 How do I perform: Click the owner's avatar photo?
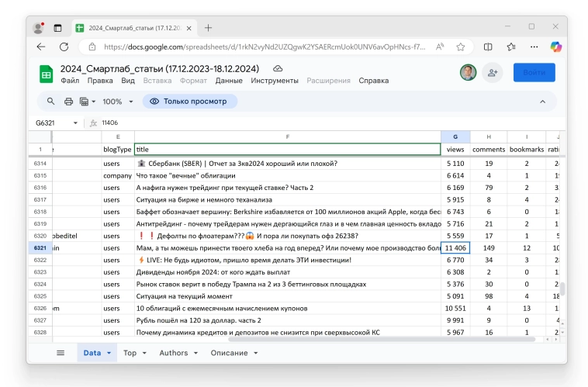(468, 72)
